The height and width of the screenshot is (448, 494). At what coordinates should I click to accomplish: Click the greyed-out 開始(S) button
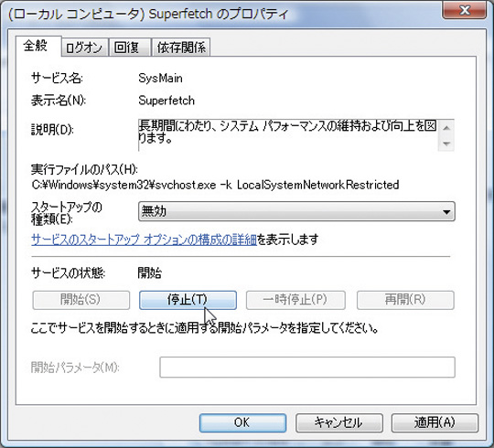click(x=81, y=300)
